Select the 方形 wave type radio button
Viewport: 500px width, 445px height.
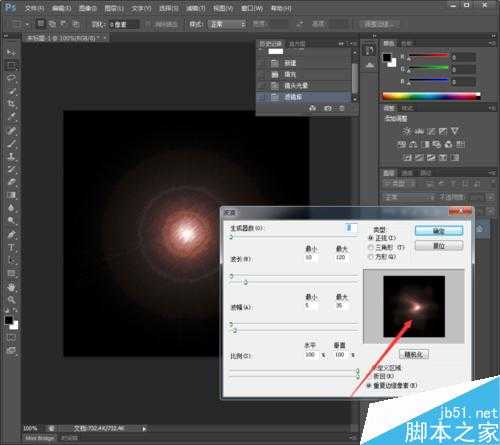pos(370,257)
